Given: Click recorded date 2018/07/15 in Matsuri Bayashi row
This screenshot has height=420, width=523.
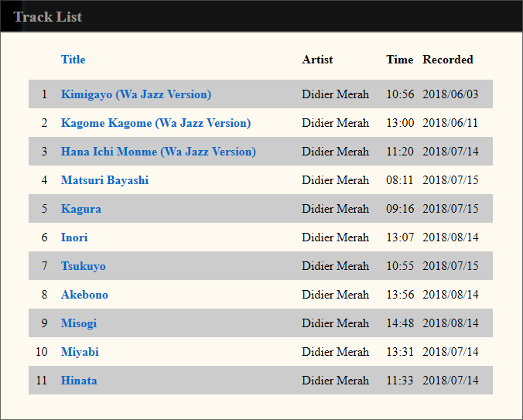Looking at the screenshot, I should pos(450,180).
